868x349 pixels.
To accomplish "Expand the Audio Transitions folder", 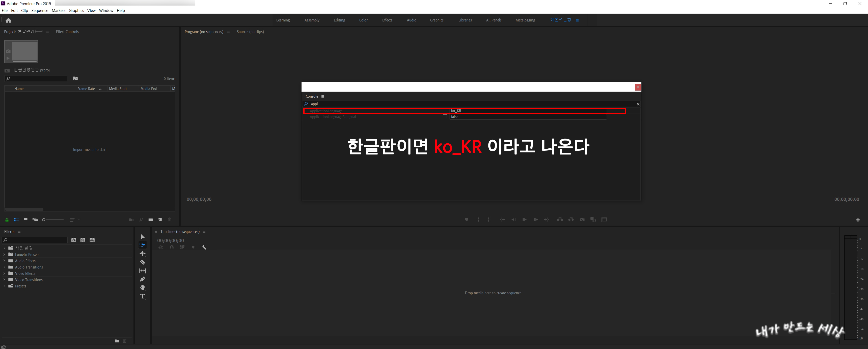I will pos(4,267).
